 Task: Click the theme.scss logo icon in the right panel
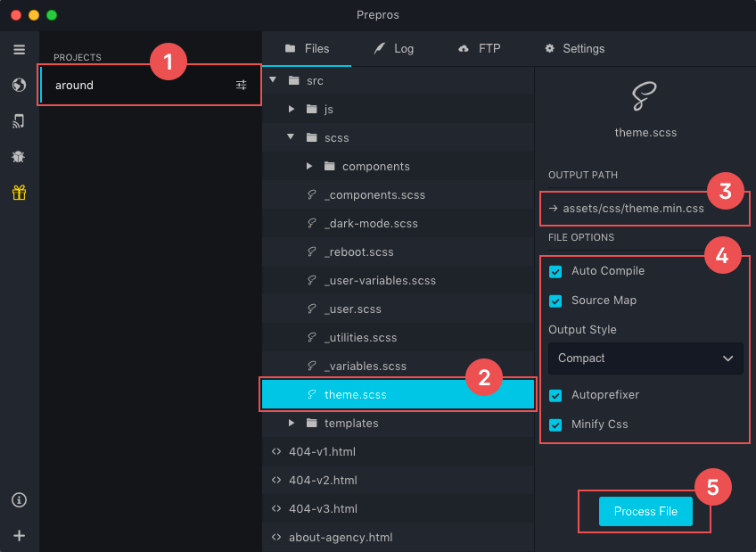pyautogui.click(x=645, y=97)
